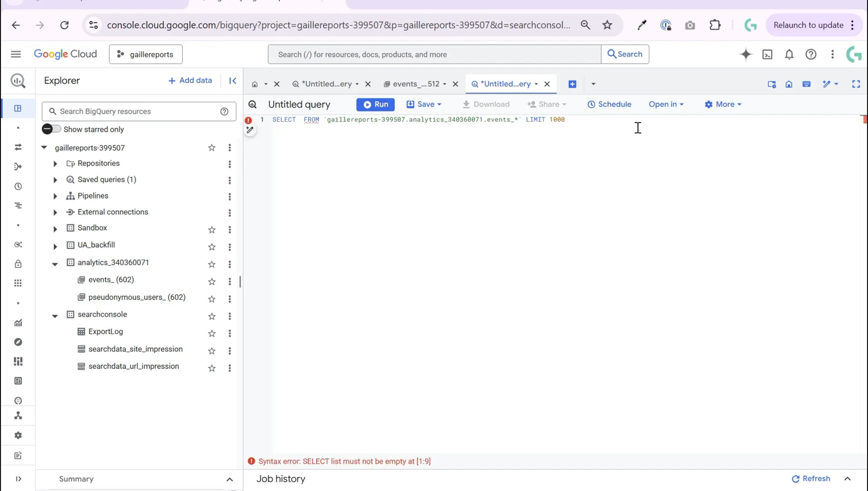The image size is (868, 491).
Task: Activate Gemini AI sparkle icon
Action: click(746, 54)
